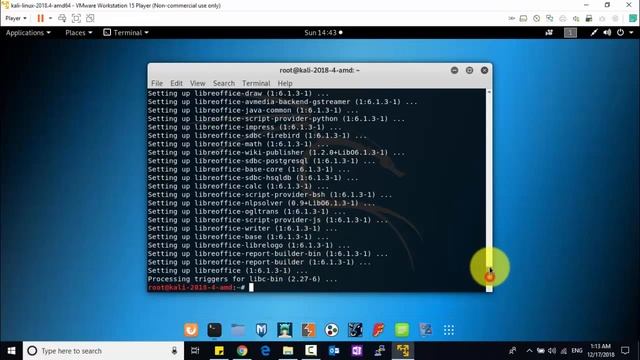Open the dropdown arrow beside the pause button
Screen dimensions: 640x360
[50, 18]
